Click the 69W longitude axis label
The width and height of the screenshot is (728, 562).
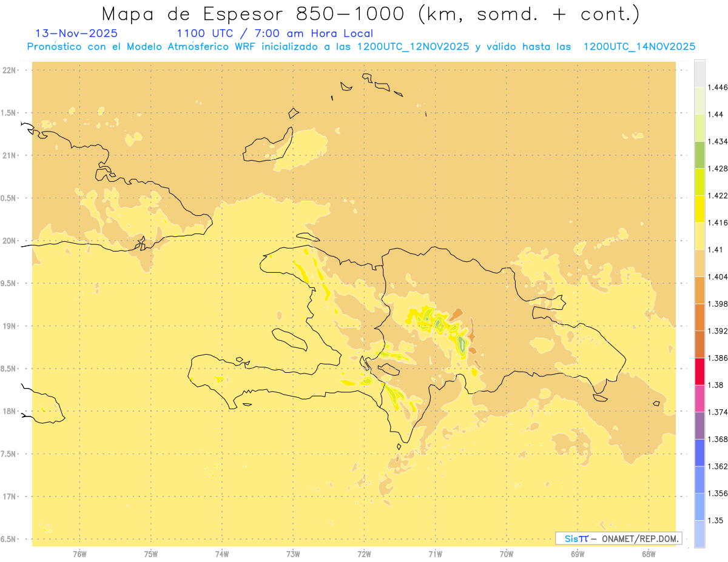coord(578,554)
